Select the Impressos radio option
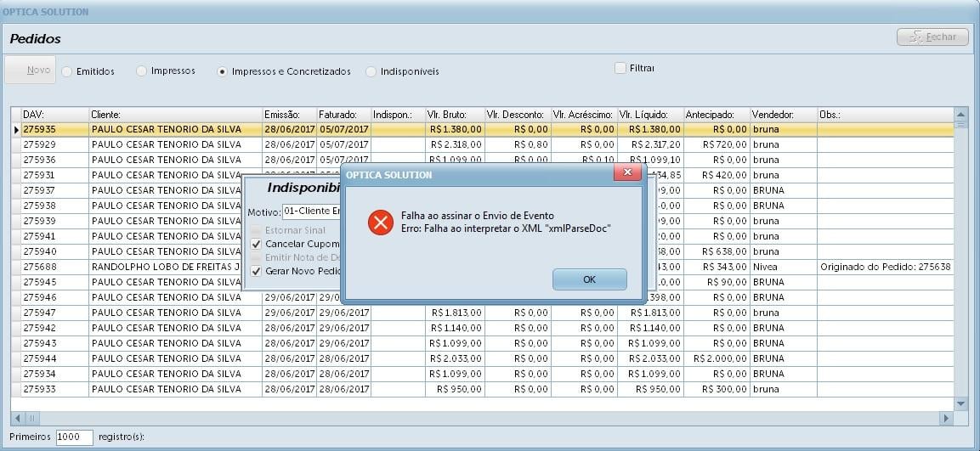Image resolution: width=980 pixels, height=451 pixels. (142, 71)
